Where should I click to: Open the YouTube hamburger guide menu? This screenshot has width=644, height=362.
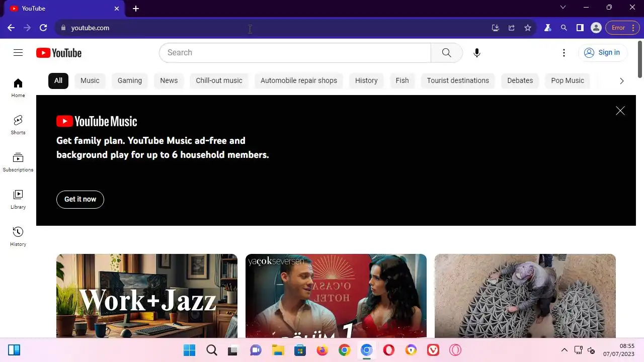(18, 53)
